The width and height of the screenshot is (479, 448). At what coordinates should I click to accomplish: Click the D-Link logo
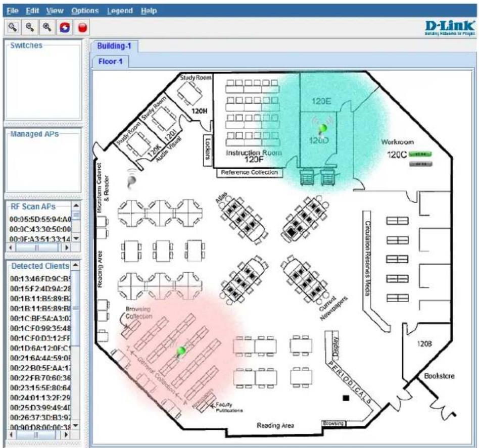(450, 28)
